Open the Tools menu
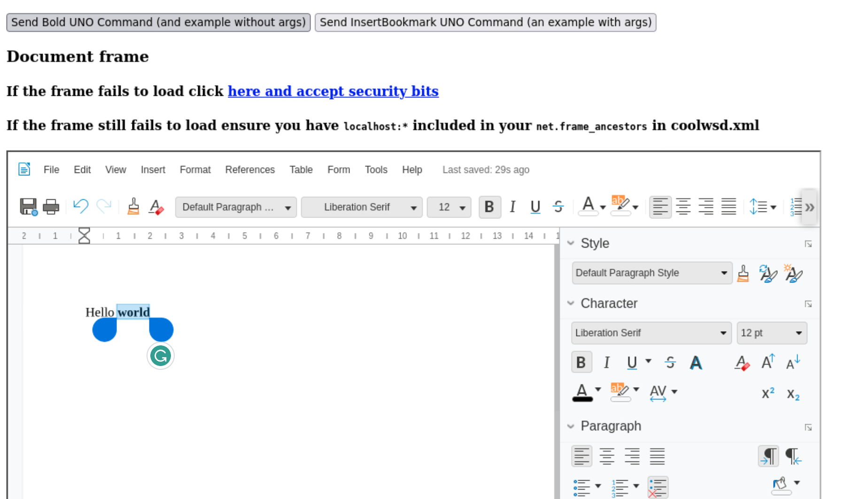This screenshot has width=868, height=499. coord(376,170)
